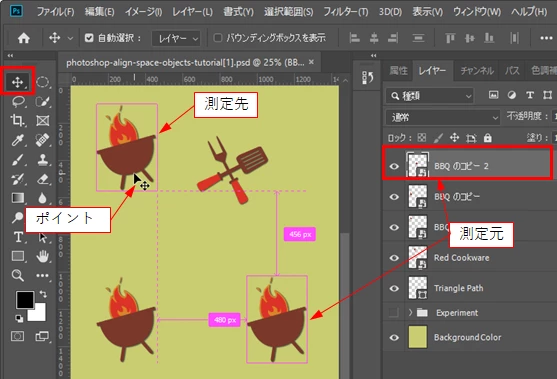Open the layer filter 種類 dropdown
Screen dimensions: 557x379
click(x=430, y=96)
